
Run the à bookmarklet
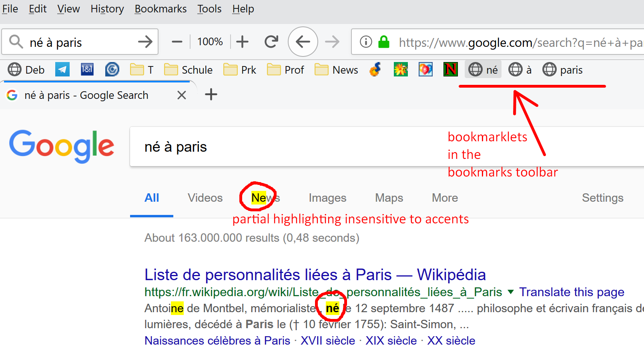[x=520, y=70]
